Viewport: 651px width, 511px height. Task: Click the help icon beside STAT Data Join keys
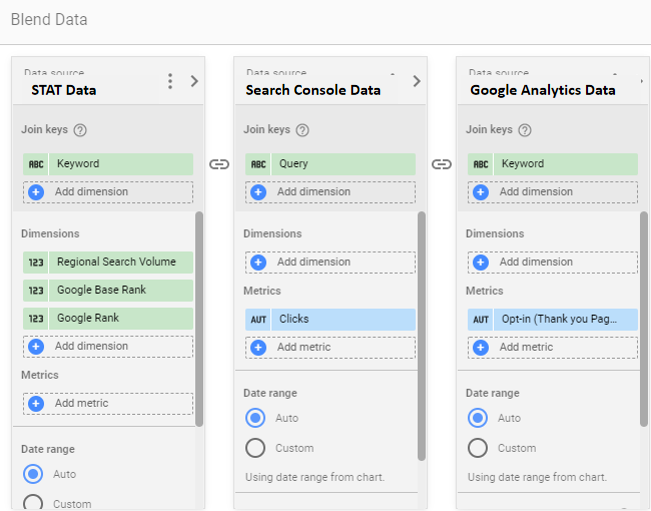point(80,130)
